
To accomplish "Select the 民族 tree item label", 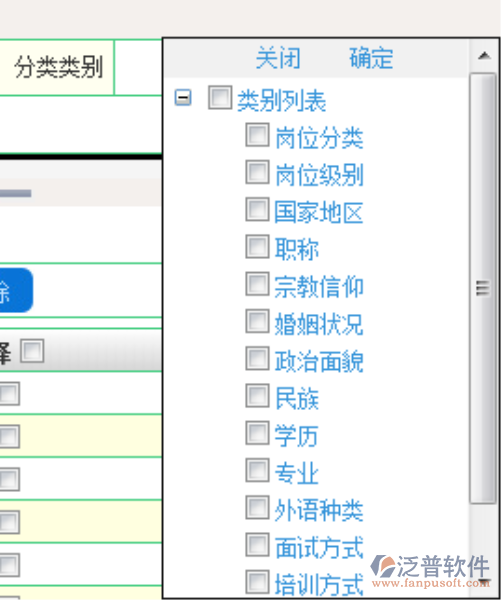I will 297,399.
